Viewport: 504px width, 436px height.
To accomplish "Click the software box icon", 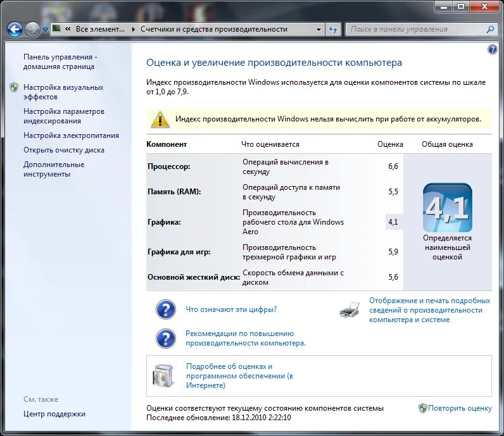I will tap(164, 376).
